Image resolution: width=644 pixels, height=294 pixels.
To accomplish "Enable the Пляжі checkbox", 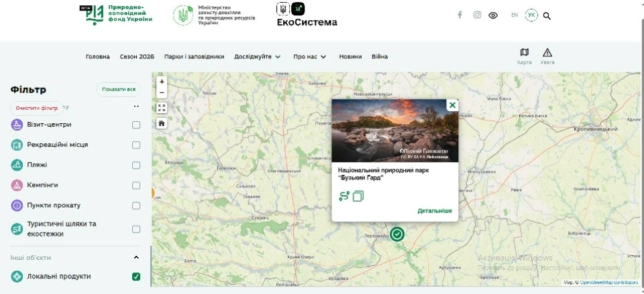I will point(136,165).
